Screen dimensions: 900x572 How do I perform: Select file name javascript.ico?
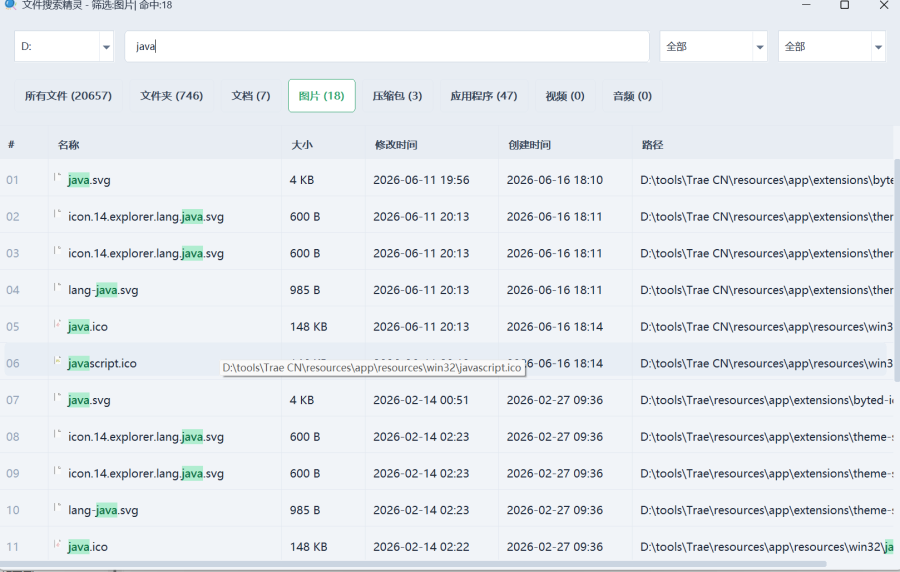tap(102, 363)
